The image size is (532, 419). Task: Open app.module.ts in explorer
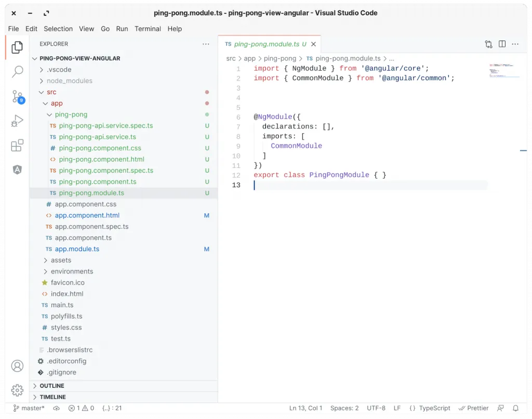coord(124,249)
